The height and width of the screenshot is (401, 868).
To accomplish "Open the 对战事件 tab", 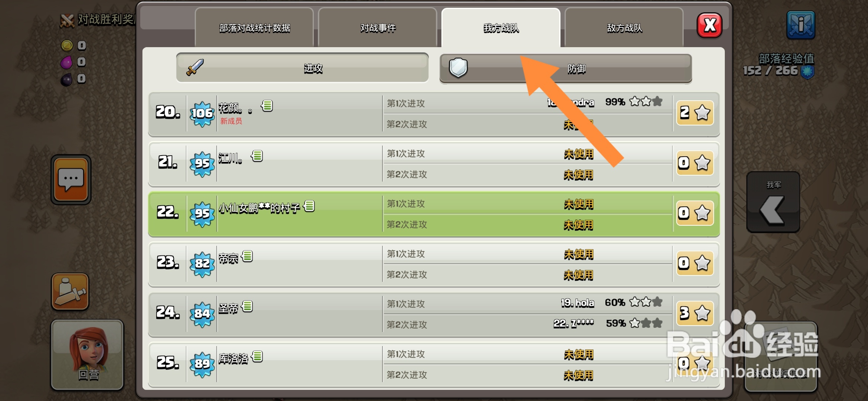I will click(378, 28).
